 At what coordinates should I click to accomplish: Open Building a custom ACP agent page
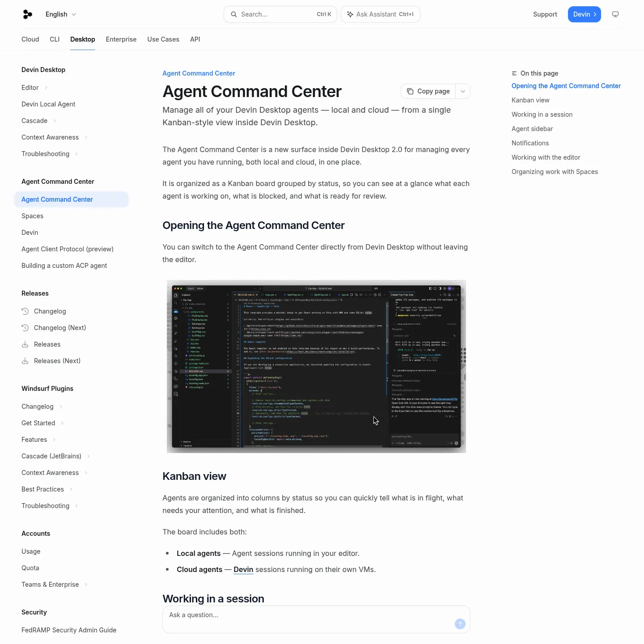tap(64, 266)
